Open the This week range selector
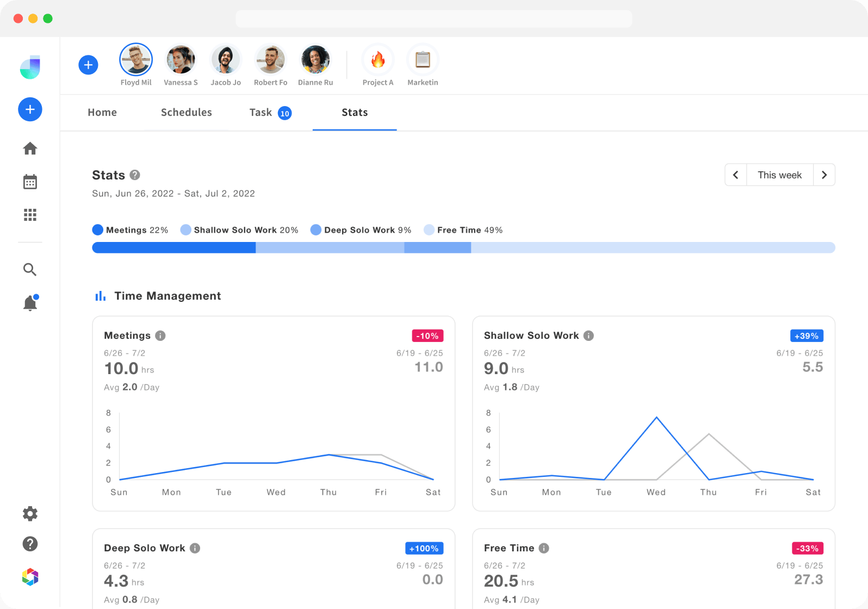868x609 pixels. [779, 175]
